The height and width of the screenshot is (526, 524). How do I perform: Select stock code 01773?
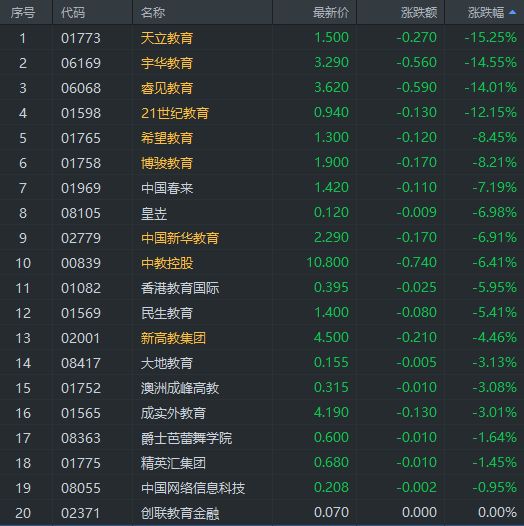coord(81,38)
